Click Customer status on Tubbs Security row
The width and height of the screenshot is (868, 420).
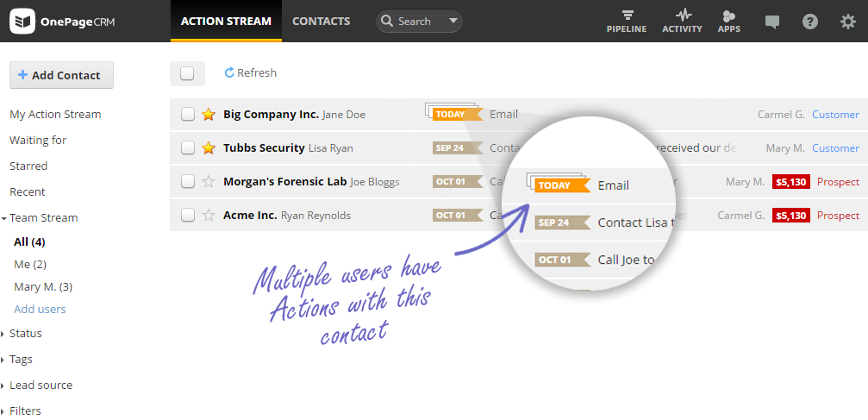(x=835, y=148)
